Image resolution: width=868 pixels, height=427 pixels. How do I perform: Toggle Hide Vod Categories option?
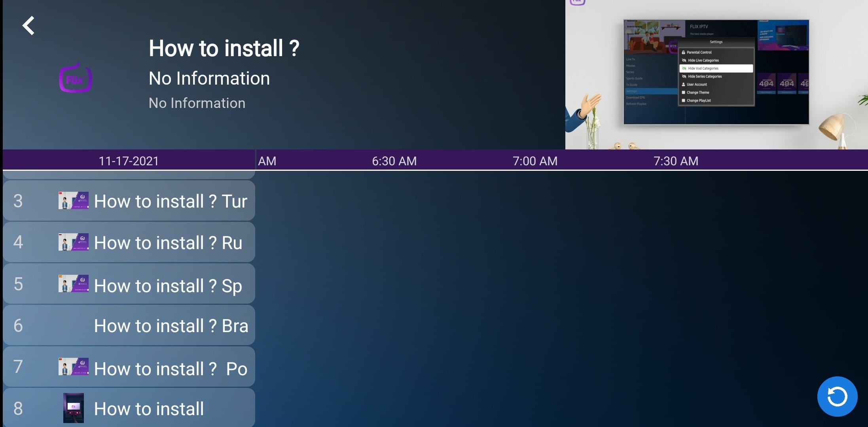(716, 68)
